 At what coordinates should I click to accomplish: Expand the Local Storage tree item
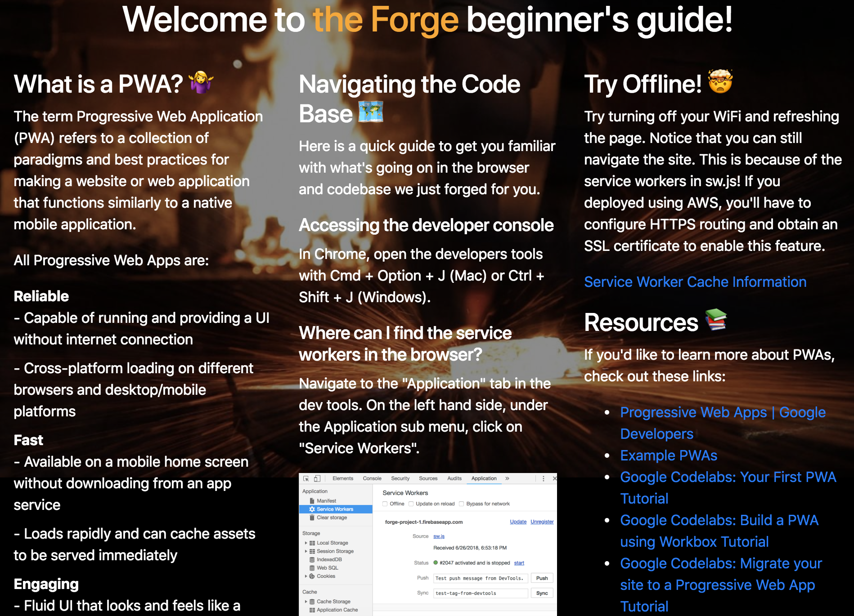306,543
